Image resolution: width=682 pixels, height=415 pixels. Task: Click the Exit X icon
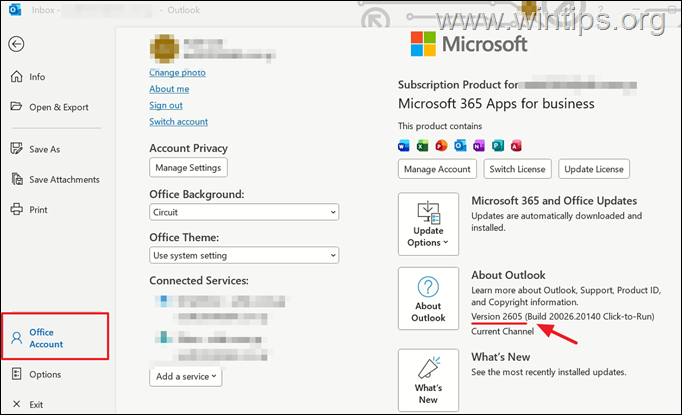[17, 404]
